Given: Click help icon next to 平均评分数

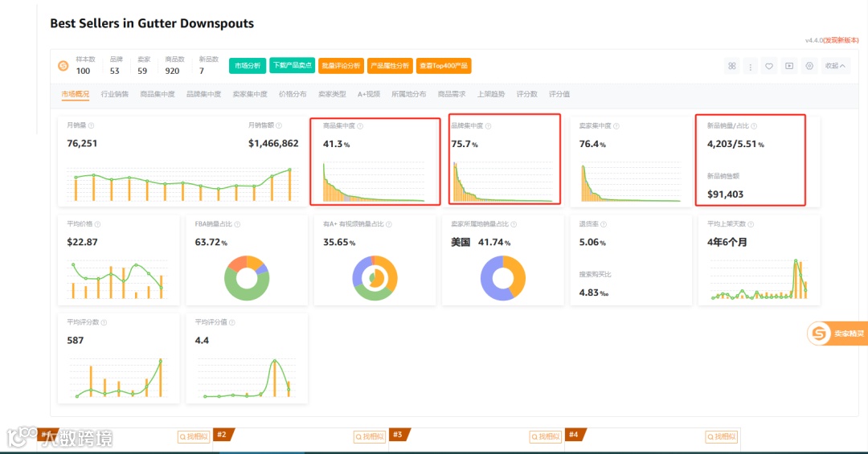Looking at the screenshot, I should (x=104, y=322).
